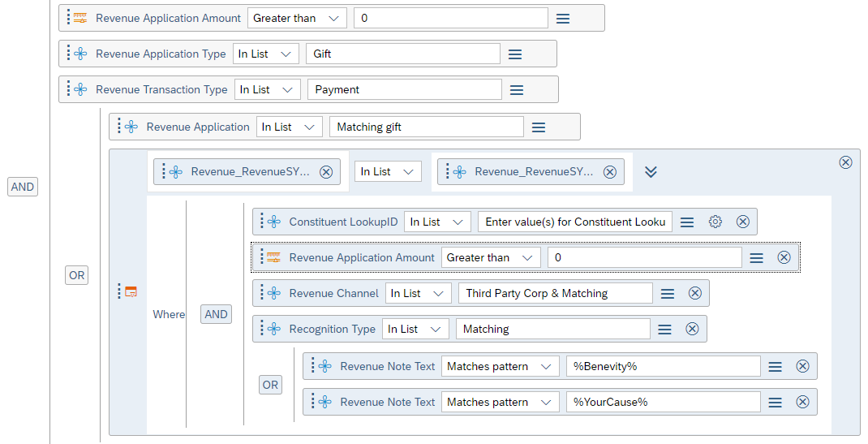868x444 pixels.
Task: Click the Constituent LookupID value field
Action: tap(575, 222)
